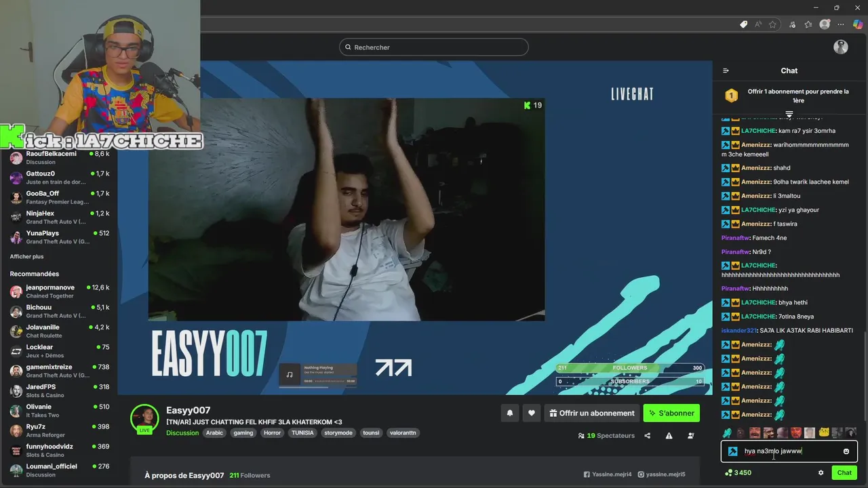
Task: Click the browser shopping tag icon
Action: (x=744, y=24)
